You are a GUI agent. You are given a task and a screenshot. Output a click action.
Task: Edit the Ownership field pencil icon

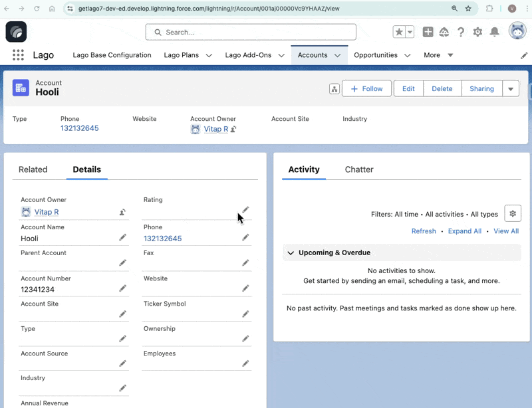click(245, 338)
